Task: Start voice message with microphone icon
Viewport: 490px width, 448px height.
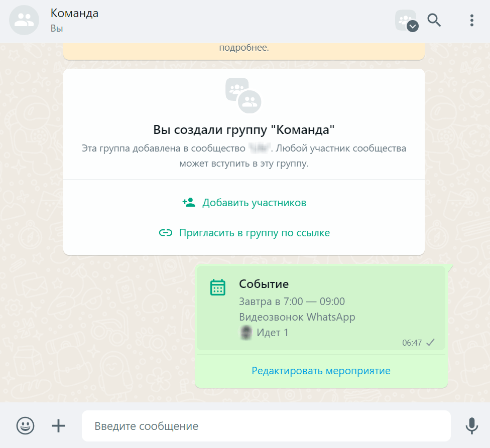Action: pyautogui.click(x=471, y=426)
